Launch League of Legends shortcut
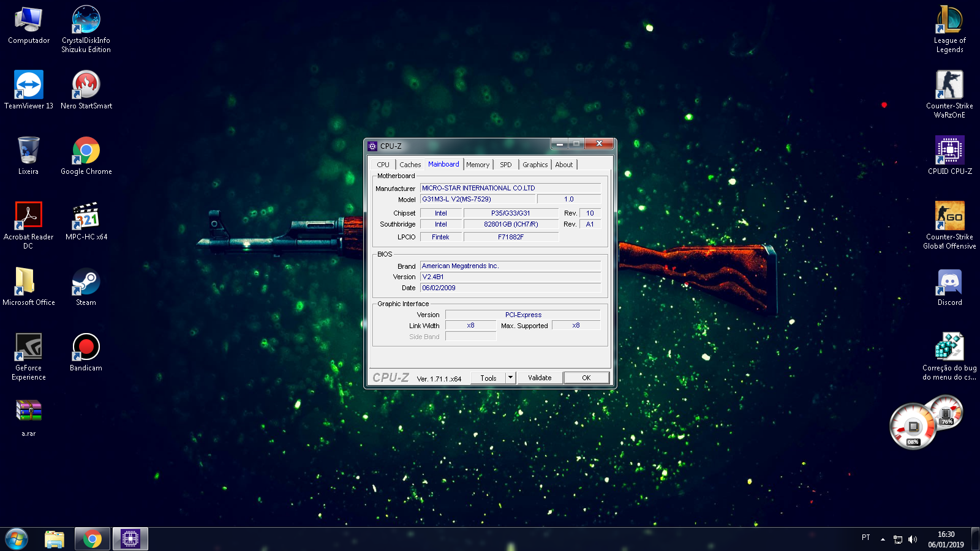This screenshot has height=551, width=980. point(949,29)
